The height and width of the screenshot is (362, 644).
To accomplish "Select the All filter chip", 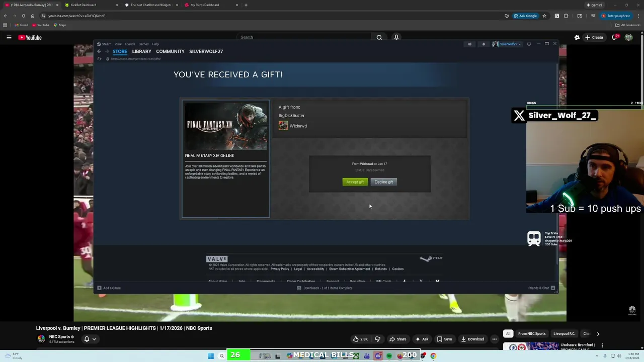I will tap(508, 334).
